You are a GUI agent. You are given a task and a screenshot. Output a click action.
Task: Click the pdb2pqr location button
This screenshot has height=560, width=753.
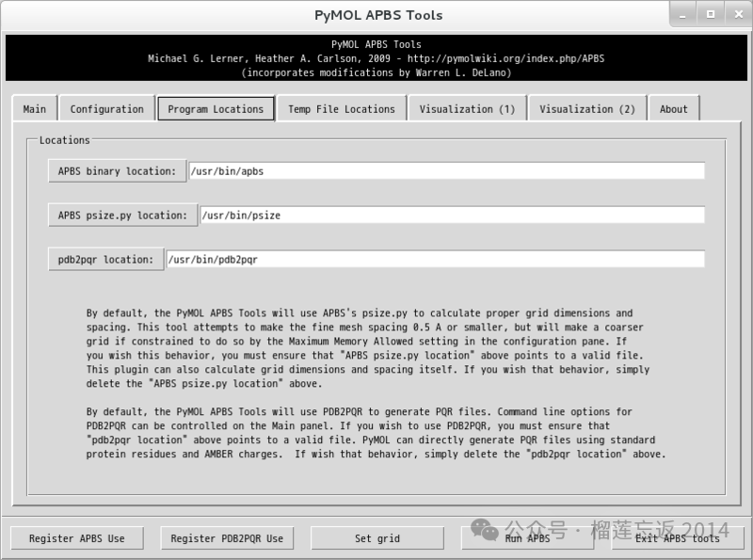tap(106, 260)
